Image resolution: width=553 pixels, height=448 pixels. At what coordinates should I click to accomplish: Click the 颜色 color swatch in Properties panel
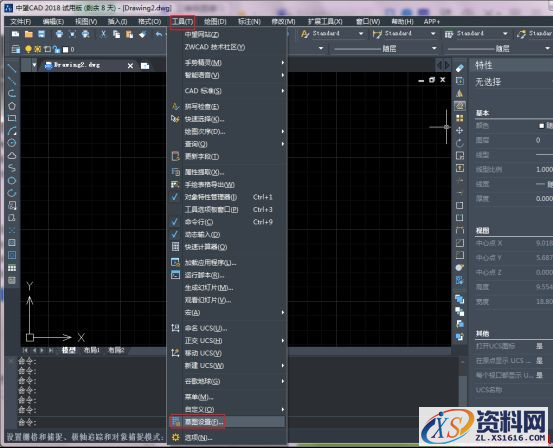(541, 126)
